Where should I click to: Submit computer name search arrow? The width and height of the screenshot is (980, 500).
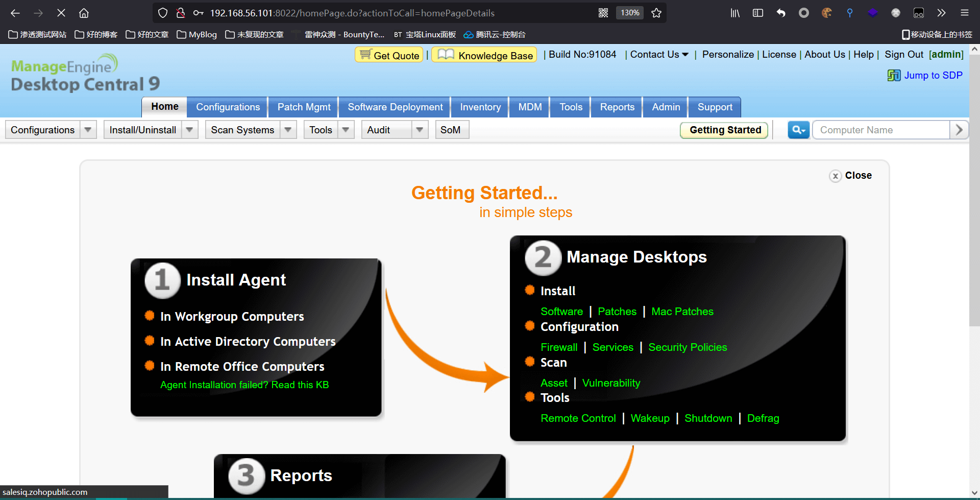pyautogui.click(x=959, y=130)
